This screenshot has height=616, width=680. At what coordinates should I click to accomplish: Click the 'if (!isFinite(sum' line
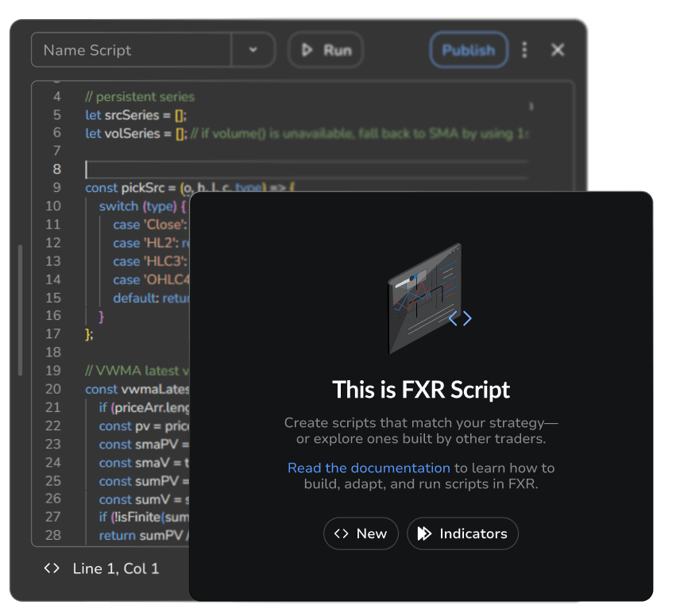click(144, 517)
